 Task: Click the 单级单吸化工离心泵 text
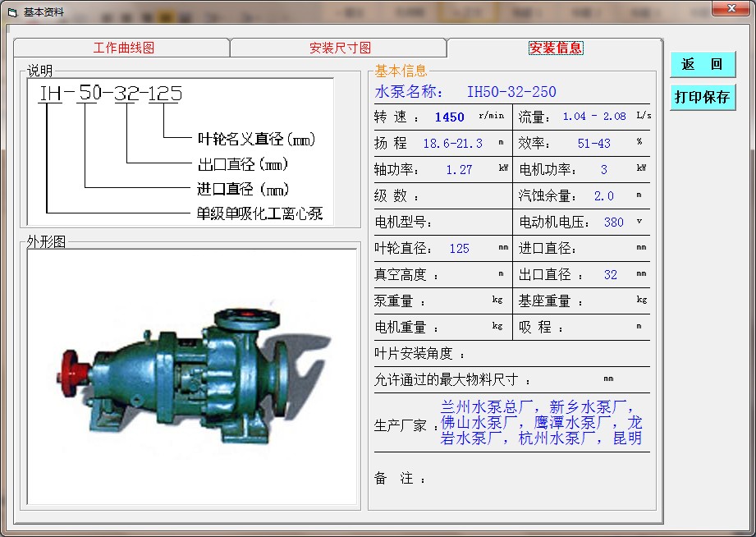click(259, 213)
